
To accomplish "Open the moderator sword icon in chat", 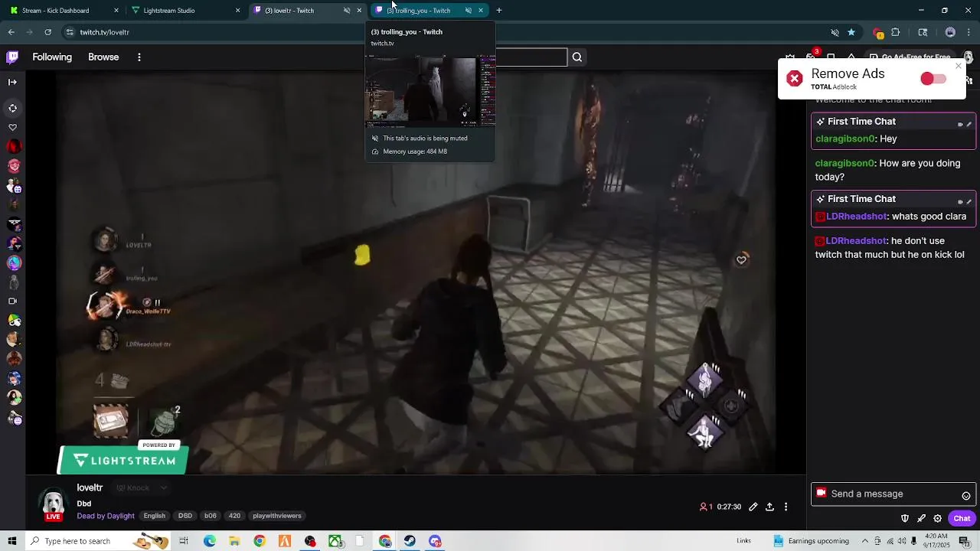I will (921, 519).
